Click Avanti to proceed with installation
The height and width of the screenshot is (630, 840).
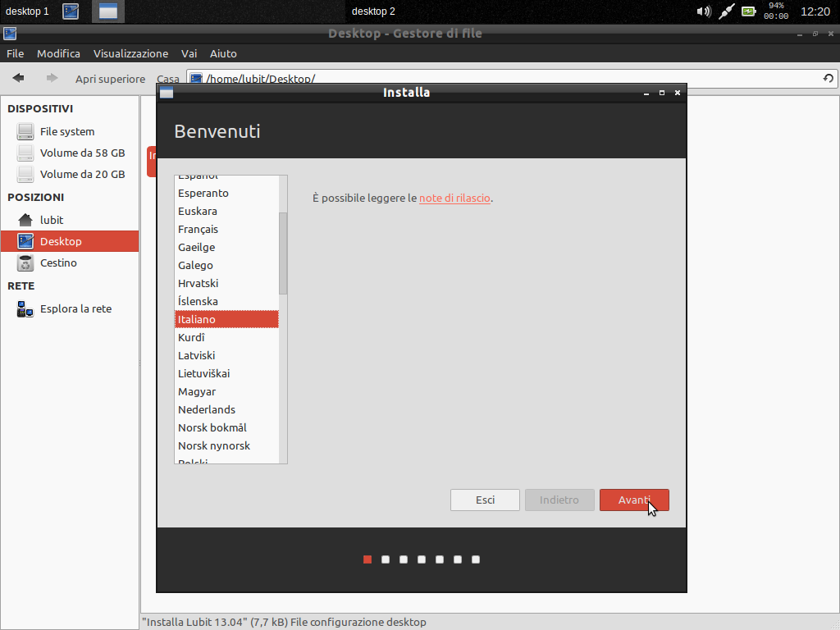[x=634, y=500]
